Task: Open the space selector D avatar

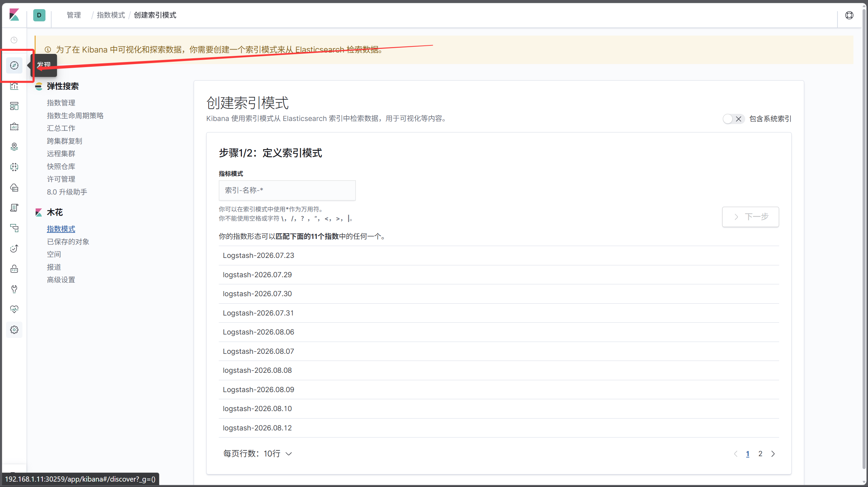Action: pyautogui.click(x=39, y=15)
